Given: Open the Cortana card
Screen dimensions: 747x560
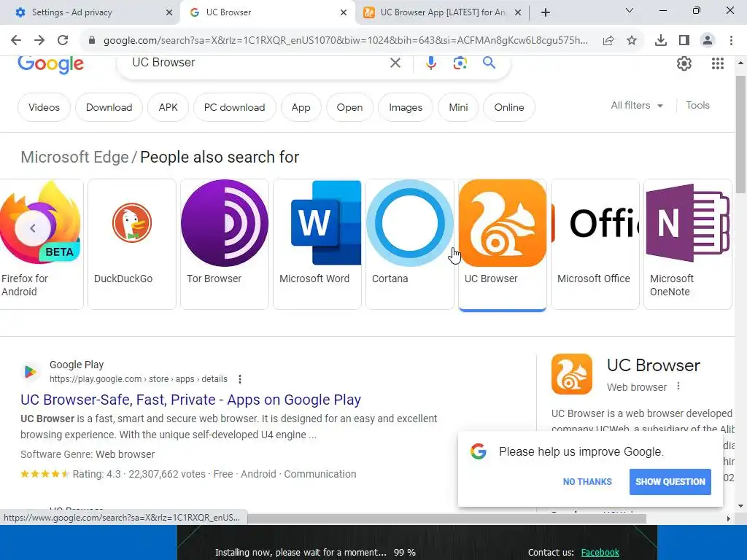Looking at the screenshot, I should (410, 244).
